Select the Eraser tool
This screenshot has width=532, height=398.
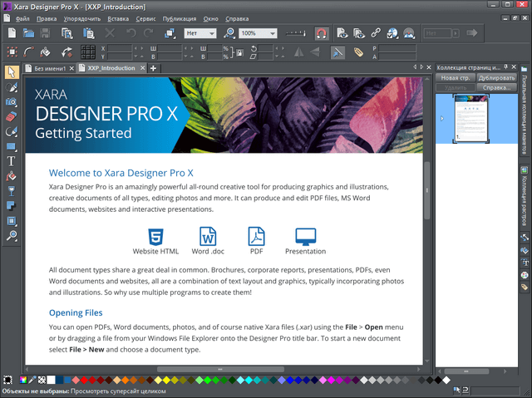(12, 116)
